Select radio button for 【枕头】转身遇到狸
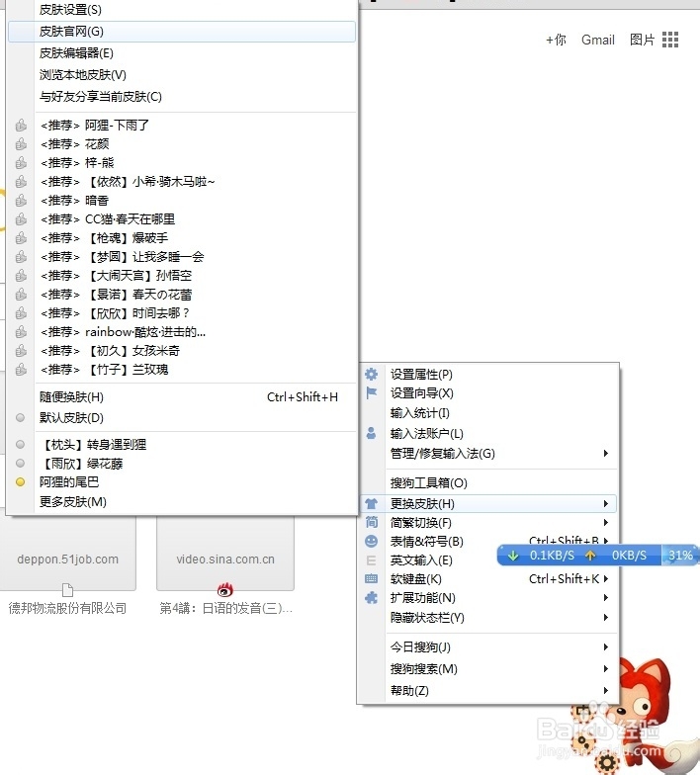 point(20,445)
